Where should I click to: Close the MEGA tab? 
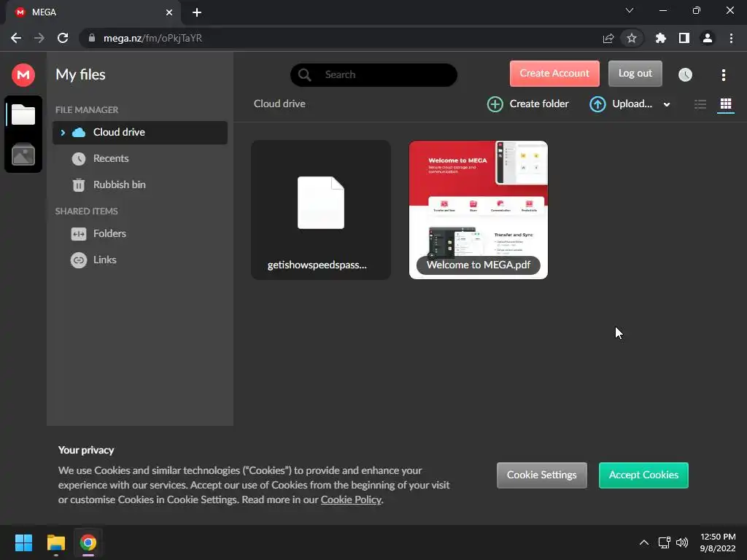click(169, 12)
